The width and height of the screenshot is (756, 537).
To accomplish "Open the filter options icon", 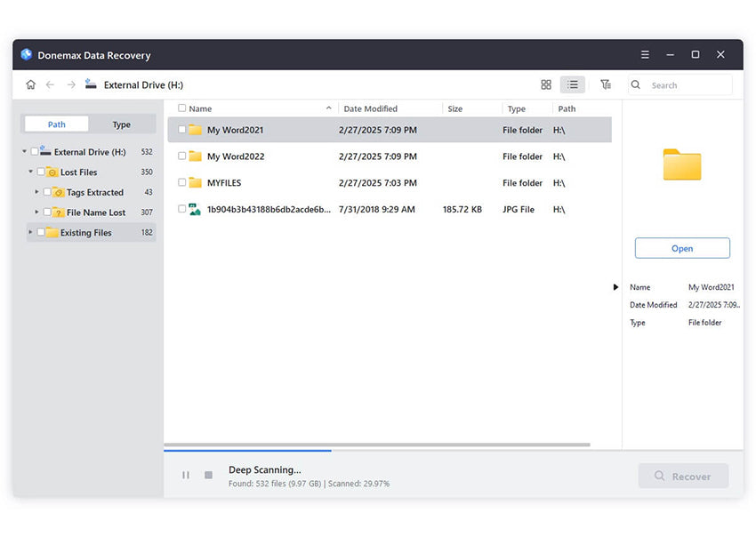I will [x=606, y=84].
